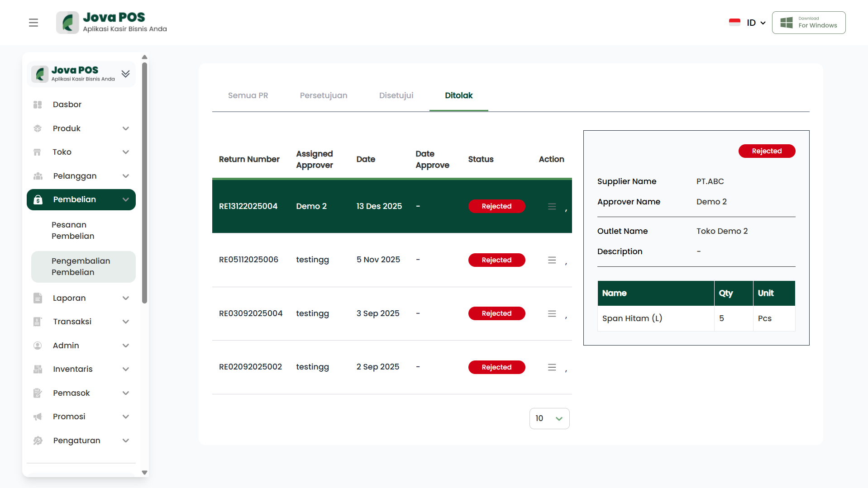The width and height of the screenshot is (868, 488).
Task: Click the Dasbor dashboard icon
Action: point(38,104)
